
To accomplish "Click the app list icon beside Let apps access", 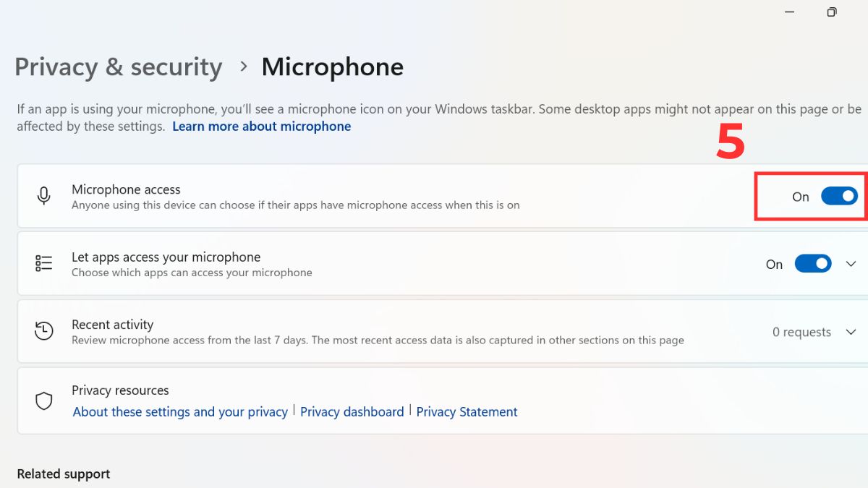I will tap(43, 263).
